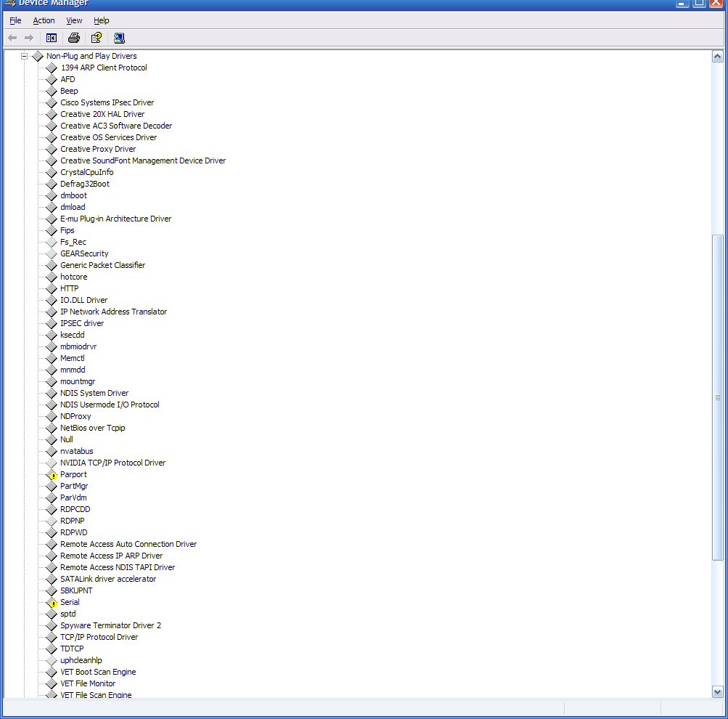
Task: Select SATALink driver accelerator entry
Action: (x=108, y=579)
